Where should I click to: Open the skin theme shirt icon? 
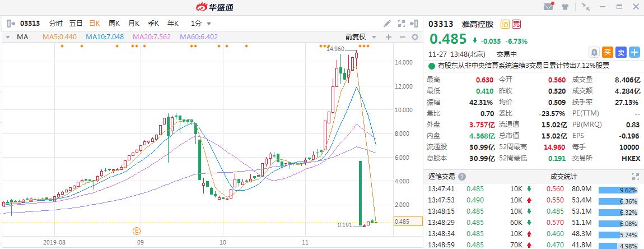tap(566, 7)
